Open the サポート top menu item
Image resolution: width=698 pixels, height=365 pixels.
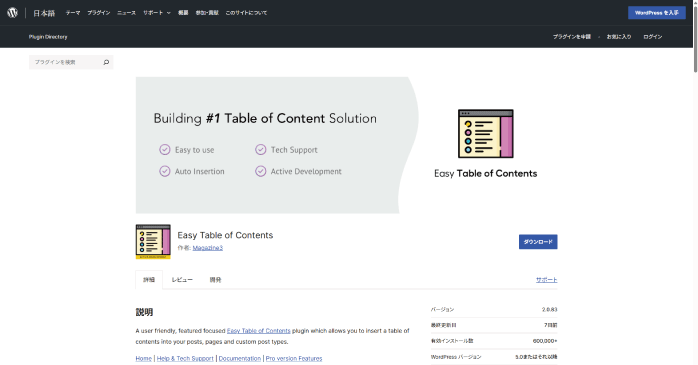tap(153, 13)
